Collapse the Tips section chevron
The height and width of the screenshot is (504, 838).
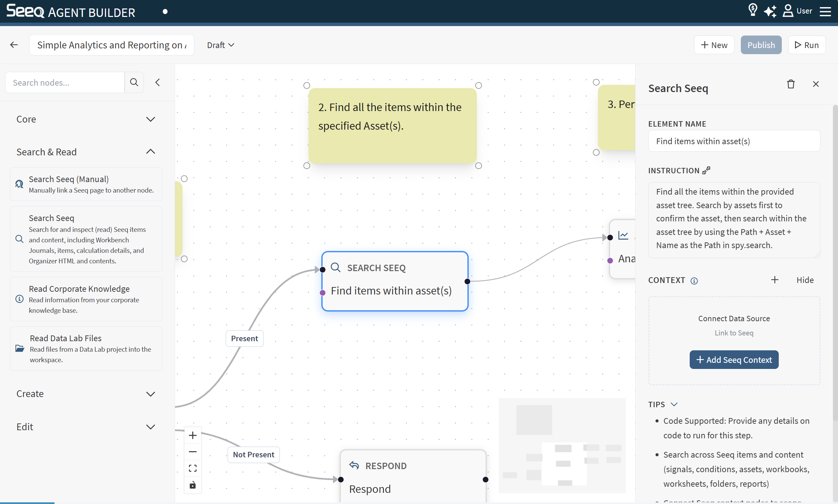(x=674, y=404)
